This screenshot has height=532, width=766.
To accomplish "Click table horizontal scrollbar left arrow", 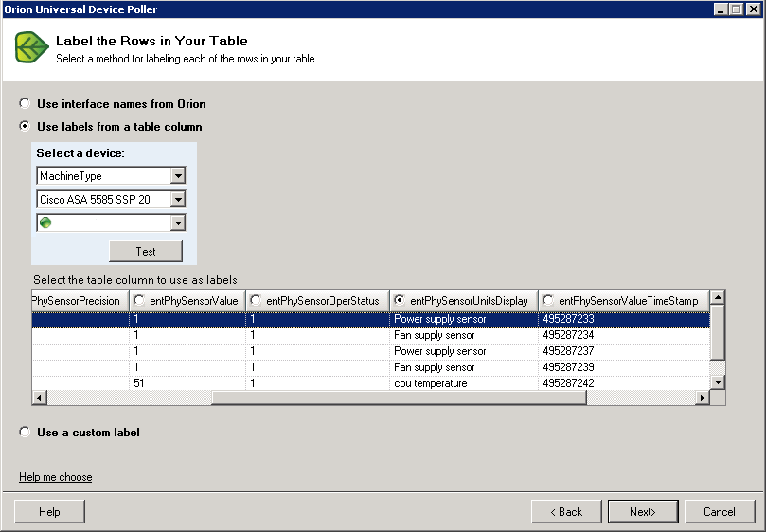I will 40,398.
